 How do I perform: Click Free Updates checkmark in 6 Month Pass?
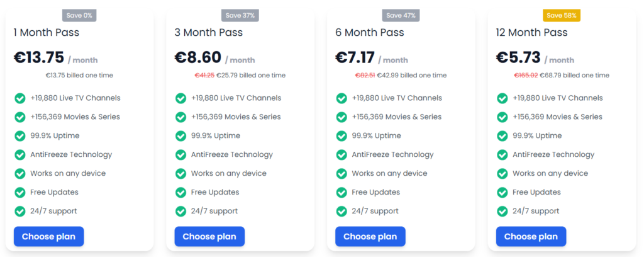pyautogui.click(x=341, y=193)
